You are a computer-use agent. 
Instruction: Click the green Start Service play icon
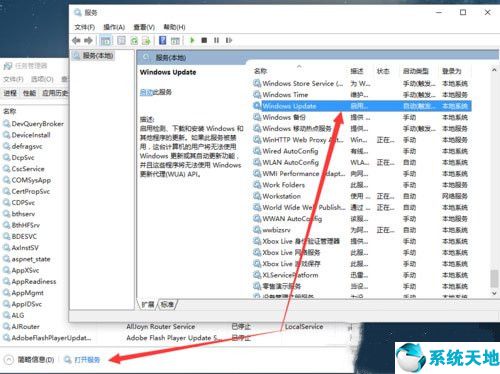[x=192, y=40]
